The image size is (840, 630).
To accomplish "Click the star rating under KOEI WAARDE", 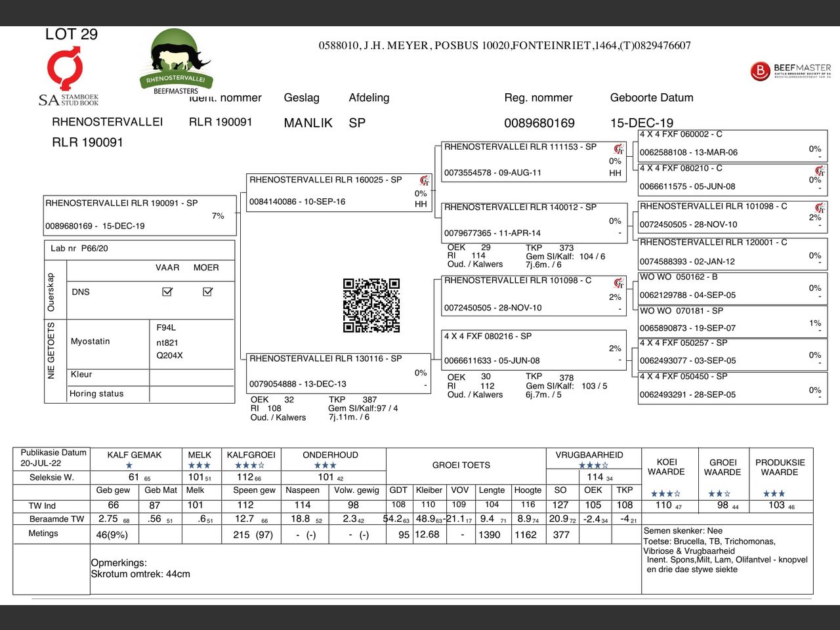I will [x=665, y=493].
